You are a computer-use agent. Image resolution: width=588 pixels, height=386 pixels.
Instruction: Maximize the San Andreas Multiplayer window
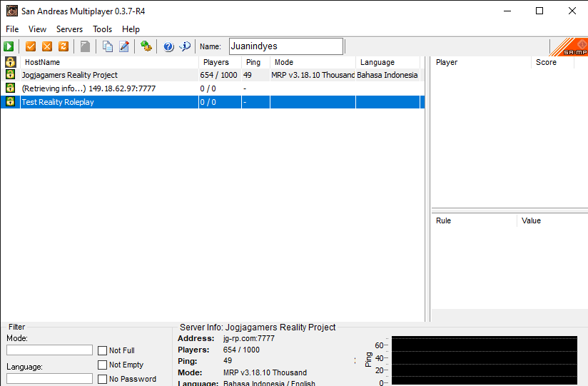[539, 11]
